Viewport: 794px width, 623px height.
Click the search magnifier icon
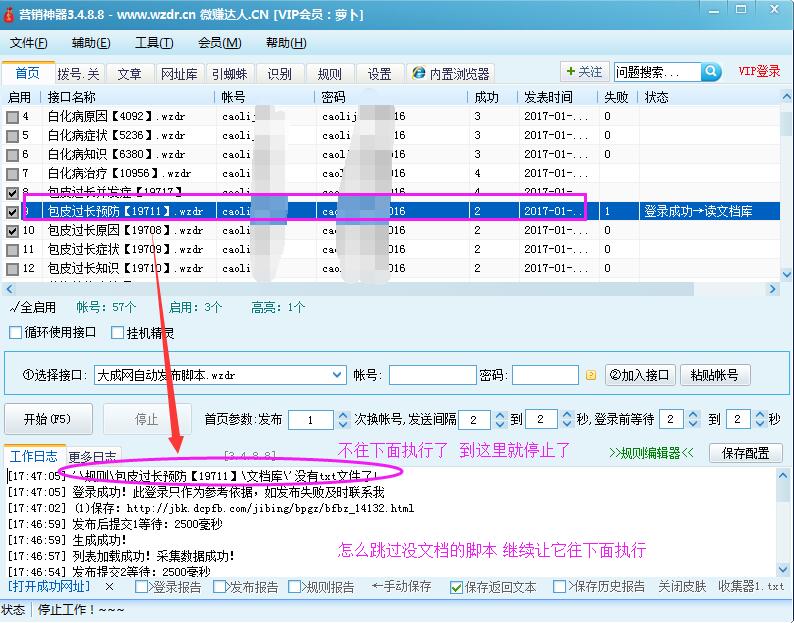[711, 72]
